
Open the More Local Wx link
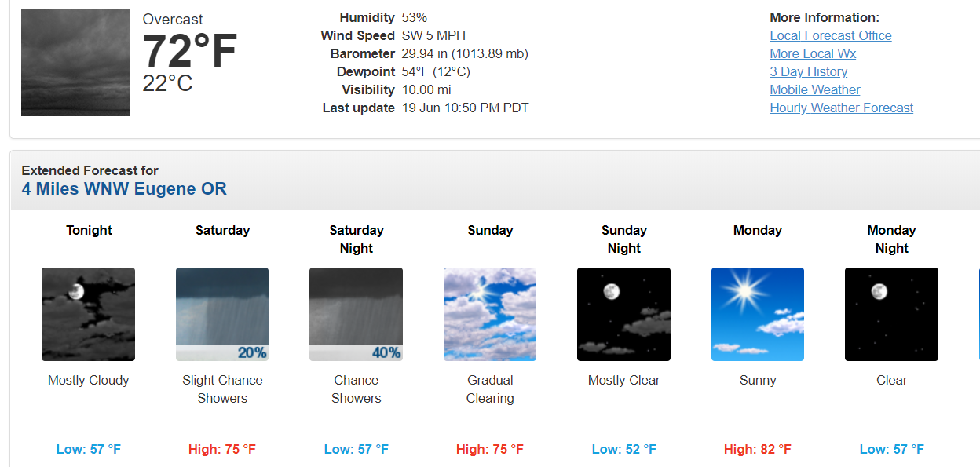(x=813, y=53)
